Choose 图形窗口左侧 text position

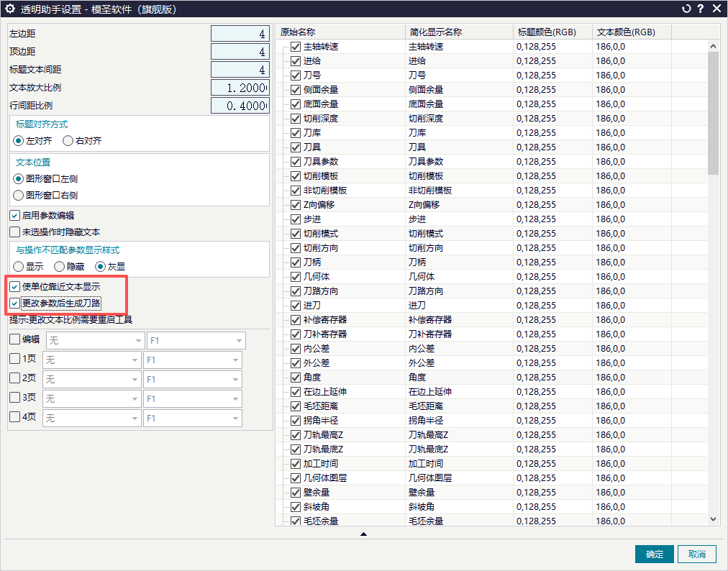[x=19, y=179]
